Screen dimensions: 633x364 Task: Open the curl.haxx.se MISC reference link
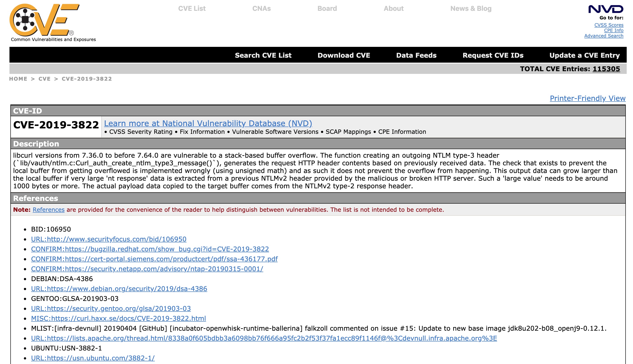(118, 318)
